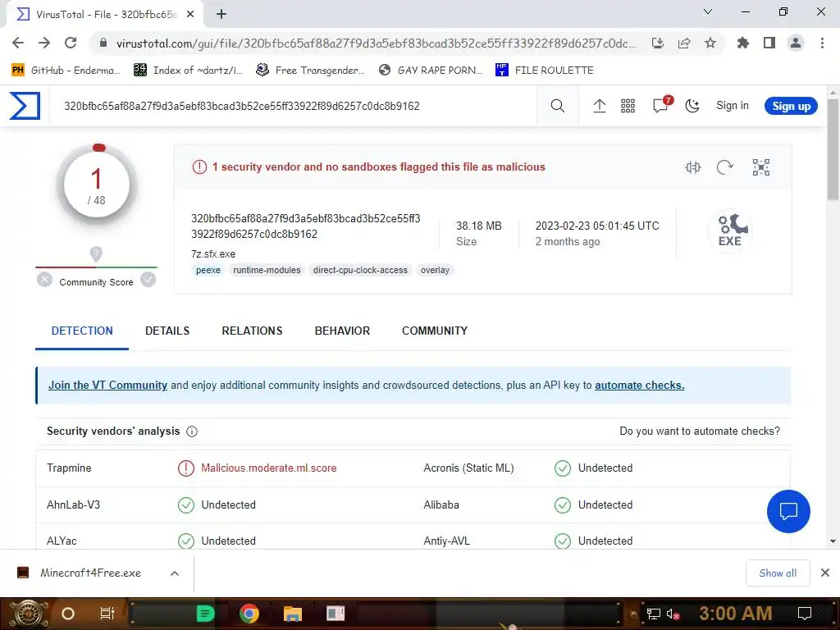Screen dimensions: 840x630
Task: Switch to the RELATIONS tab
Action: (252, 331)
